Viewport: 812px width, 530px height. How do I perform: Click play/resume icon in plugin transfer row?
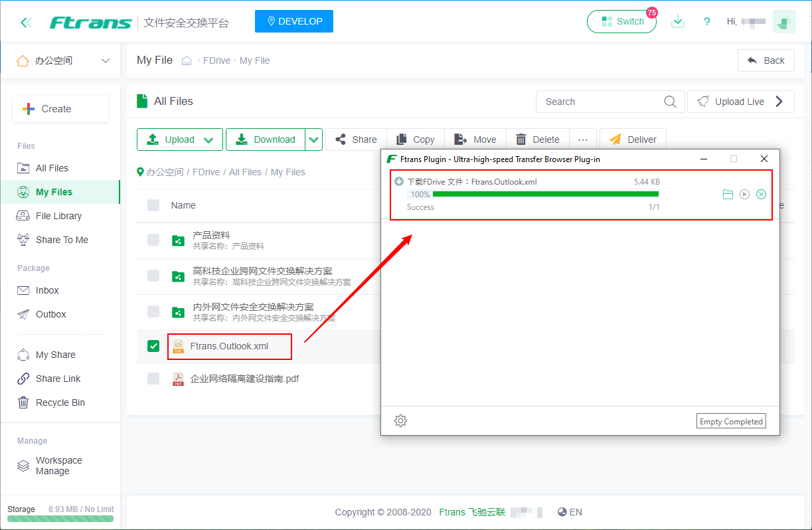click(744, 194)
